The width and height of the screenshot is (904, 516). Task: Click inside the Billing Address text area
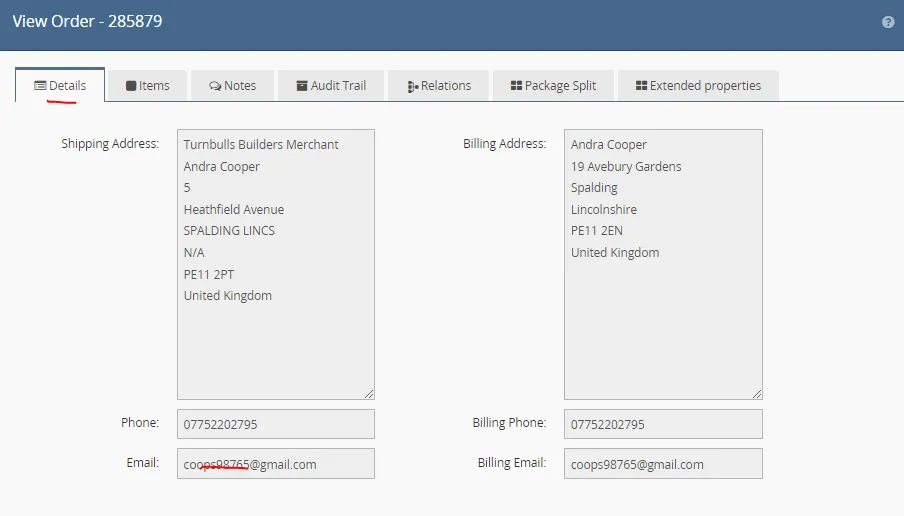click(663, 264)
